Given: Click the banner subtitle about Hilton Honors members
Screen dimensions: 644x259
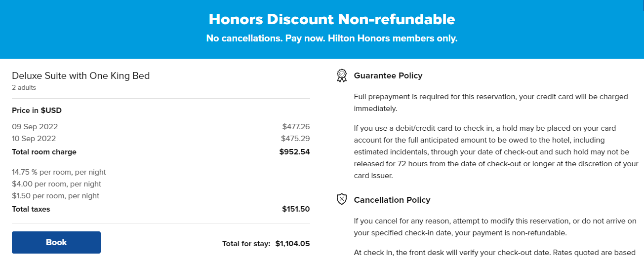Looking at the screenshot, I should (x=332, y=38).
